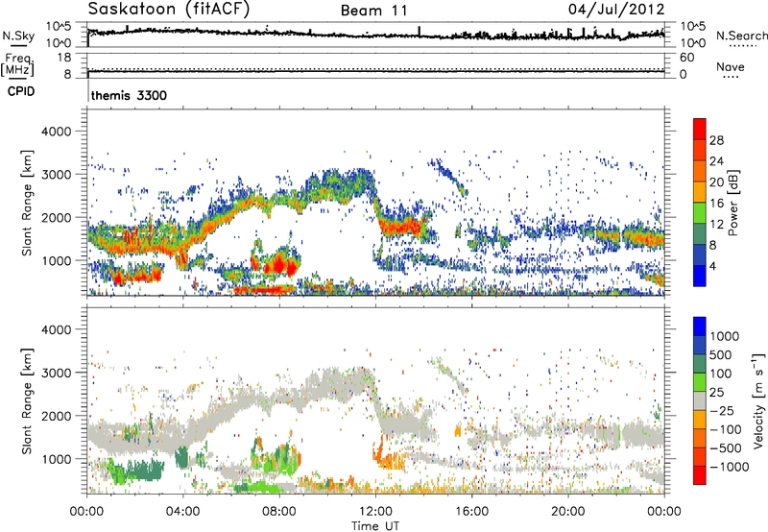Viewport: 768px width, 532px height.
Task: Click the "-100" value on the Velocity color bar
Action: (726, 429)
